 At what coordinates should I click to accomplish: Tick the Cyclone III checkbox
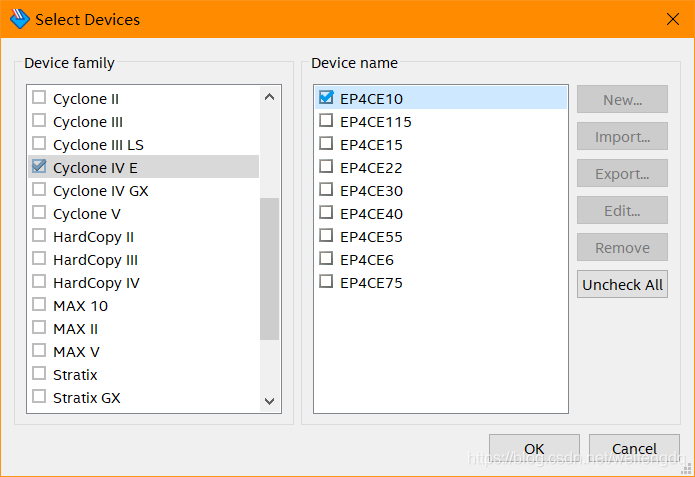point(39,121)
